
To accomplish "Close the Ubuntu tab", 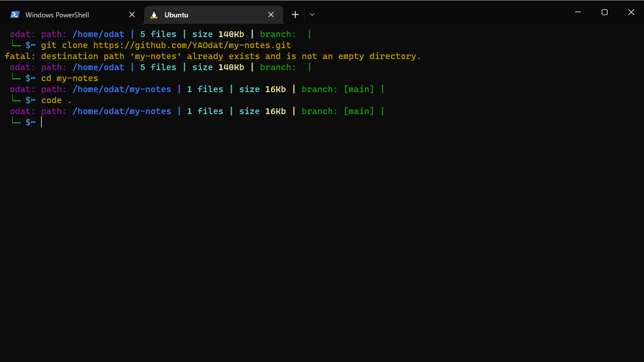I will click(271, 15).
